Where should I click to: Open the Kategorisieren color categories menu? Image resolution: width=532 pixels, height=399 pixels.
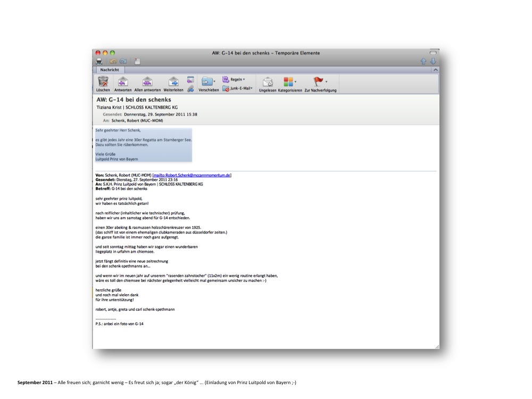[289, 81]
